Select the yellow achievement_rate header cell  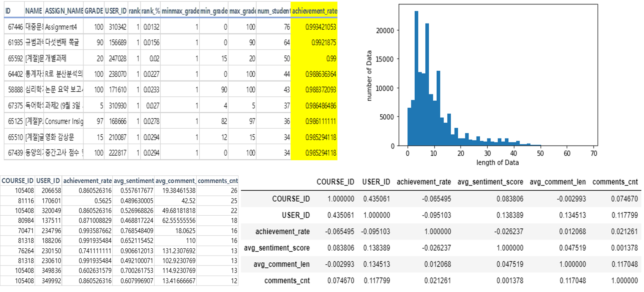[314, 11]
